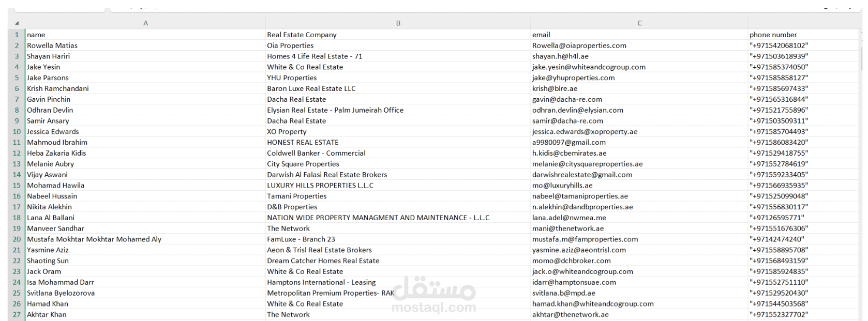The height and width of the screenshot is (321, 868).
Task: Select cell containing Svitlana Byelozorova
Action: (x=145, y=293)
